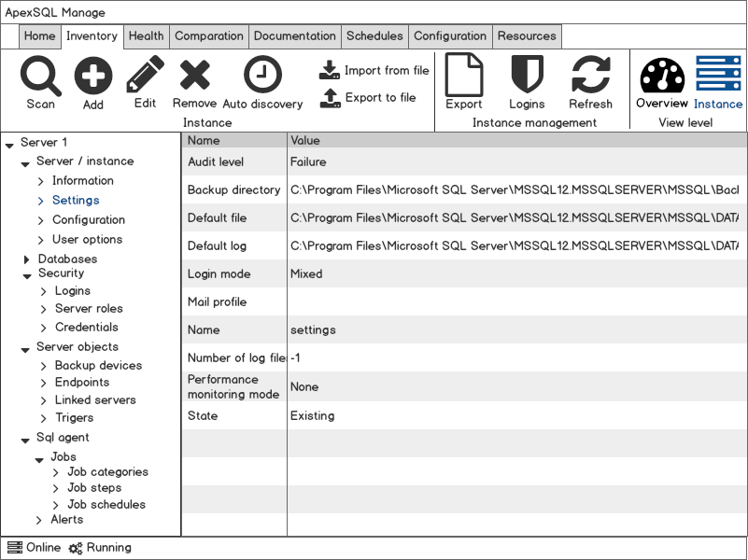Screen dimensions: 748x560
Task: Click the Scan magnifier icon
Action: pyautogui.click(x=40, y=76)
